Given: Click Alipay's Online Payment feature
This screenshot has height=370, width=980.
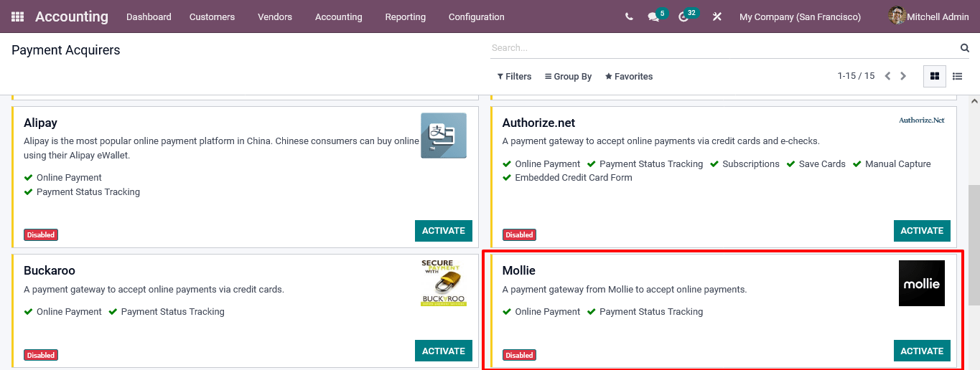Looking at the screenshot, I should (x=69, y=178).
